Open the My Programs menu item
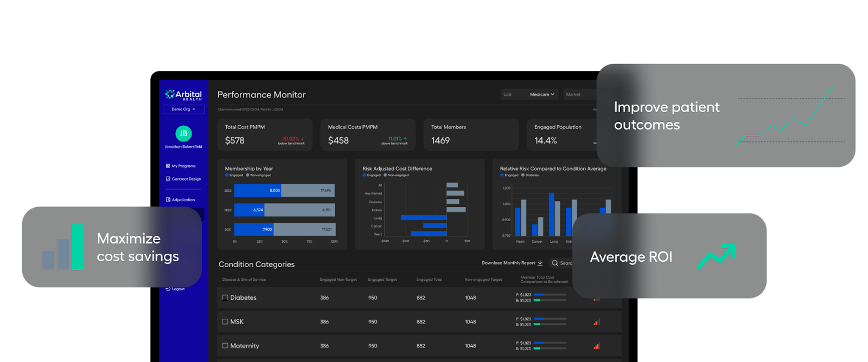The image size is (868, 362). (x=181, y=166)
